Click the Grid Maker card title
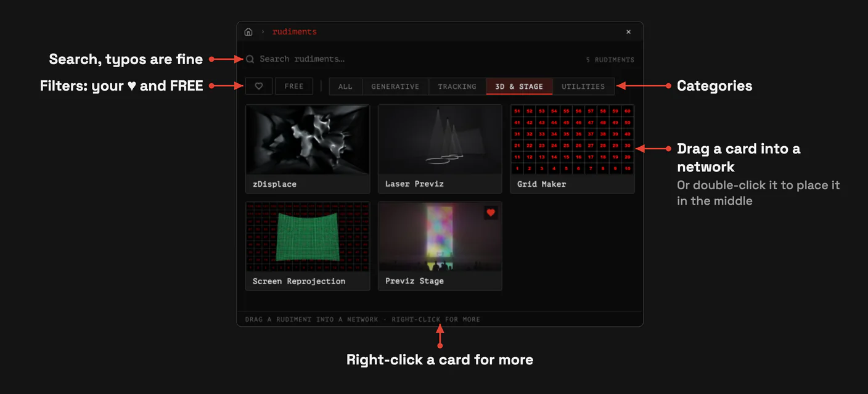 pos(541,184)
